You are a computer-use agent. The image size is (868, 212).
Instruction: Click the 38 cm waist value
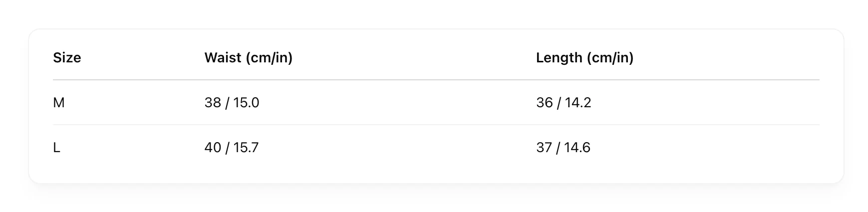point(213,103)
